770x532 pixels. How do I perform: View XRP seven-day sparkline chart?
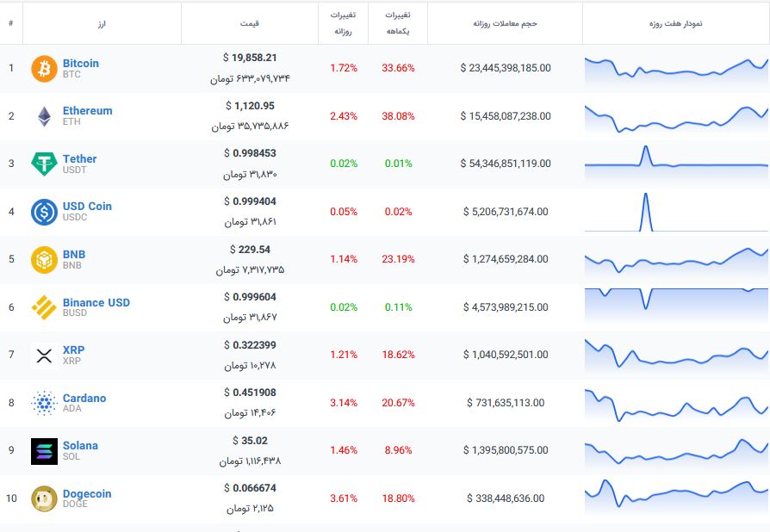676,356
